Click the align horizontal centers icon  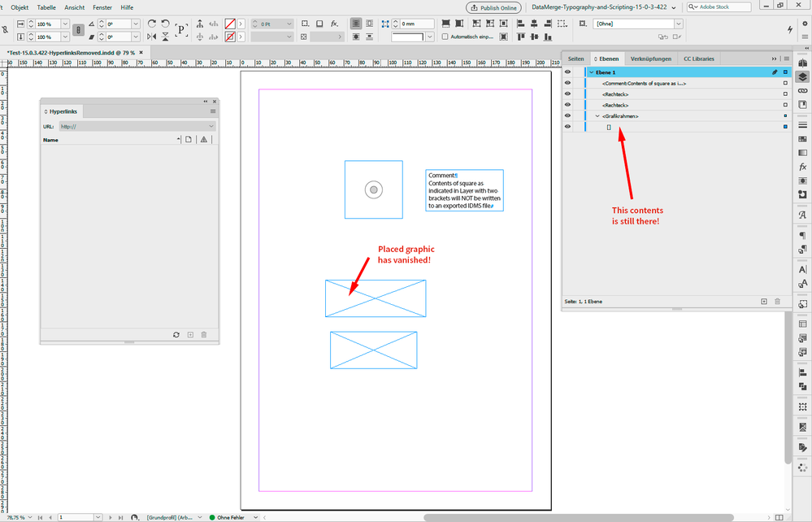tap(534, 24)
